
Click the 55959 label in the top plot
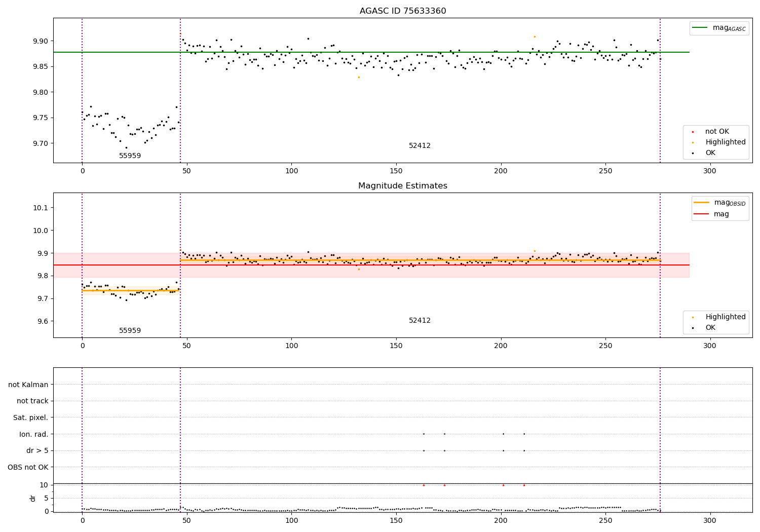[x=130, y=156]
